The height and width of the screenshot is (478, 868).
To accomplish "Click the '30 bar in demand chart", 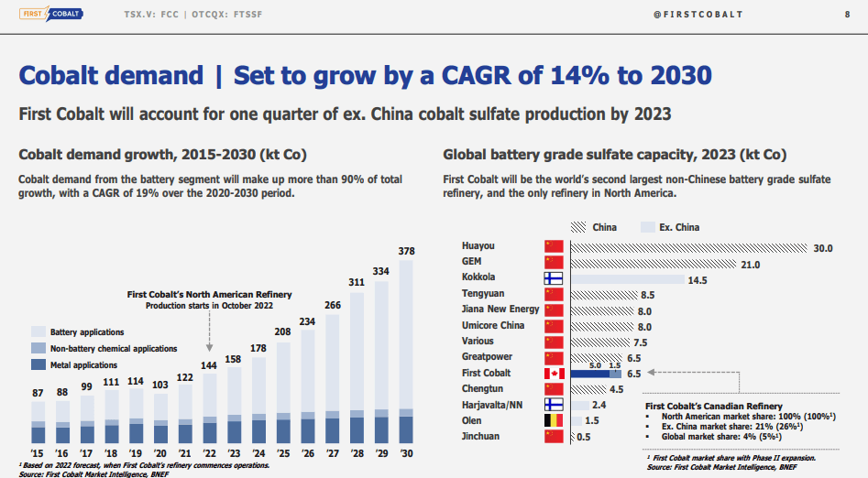I will pyautogui.click(x=406, y=352).
